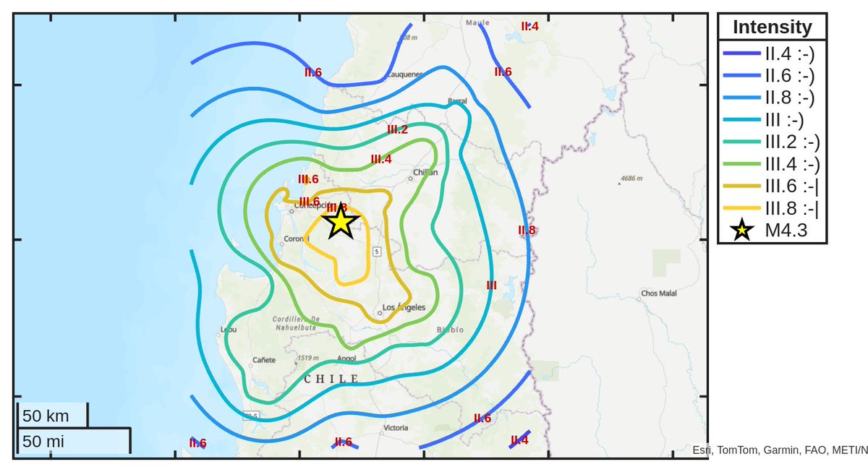Select the III.8 yellow line sample in the legend
Screen dimensions: 868x472
(x=741, y=209)
